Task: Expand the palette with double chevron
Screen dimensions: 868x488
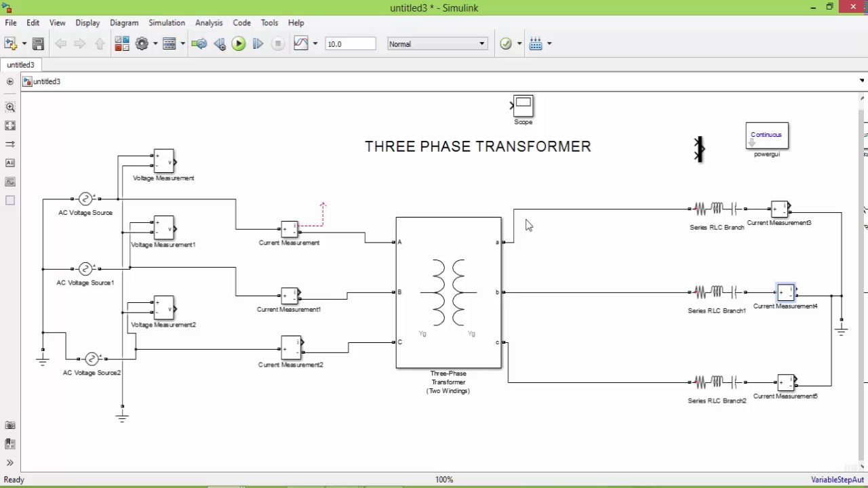Action: 10,463
